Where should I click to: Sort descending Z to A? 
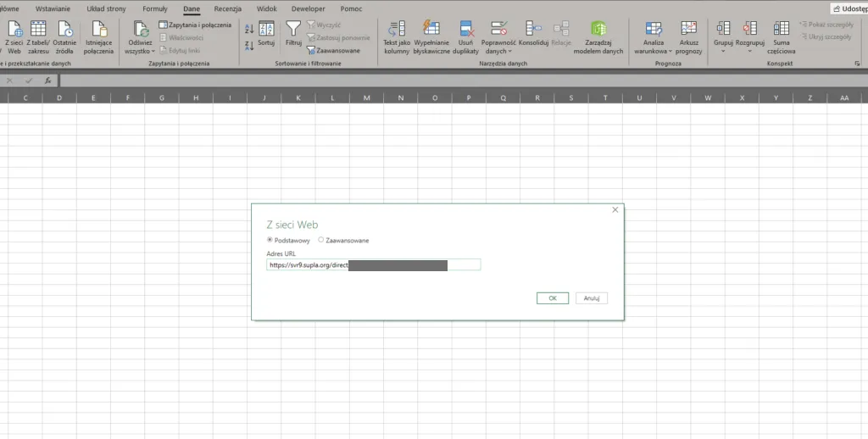(x=249, y=46)
